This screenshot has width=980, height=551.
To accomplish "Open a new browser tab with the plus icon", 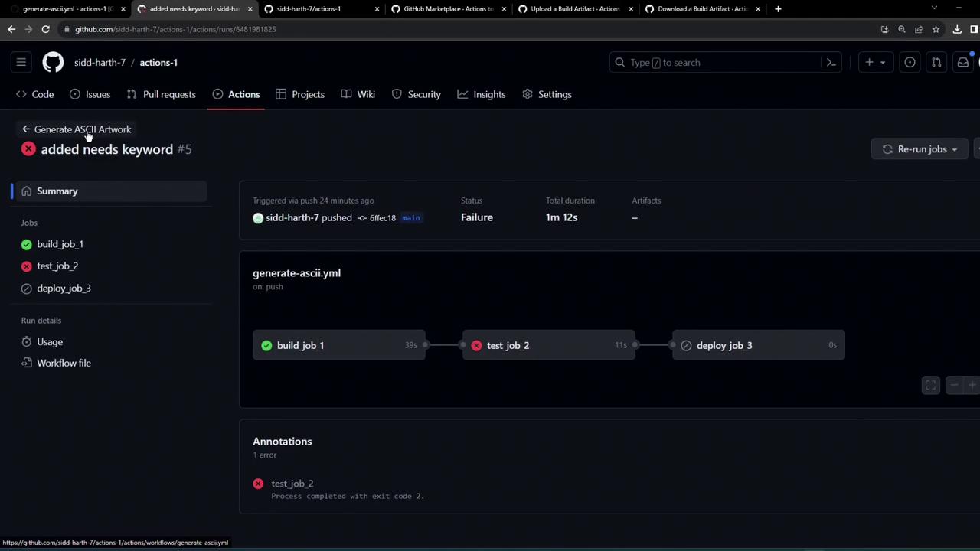I will point(778,9).
